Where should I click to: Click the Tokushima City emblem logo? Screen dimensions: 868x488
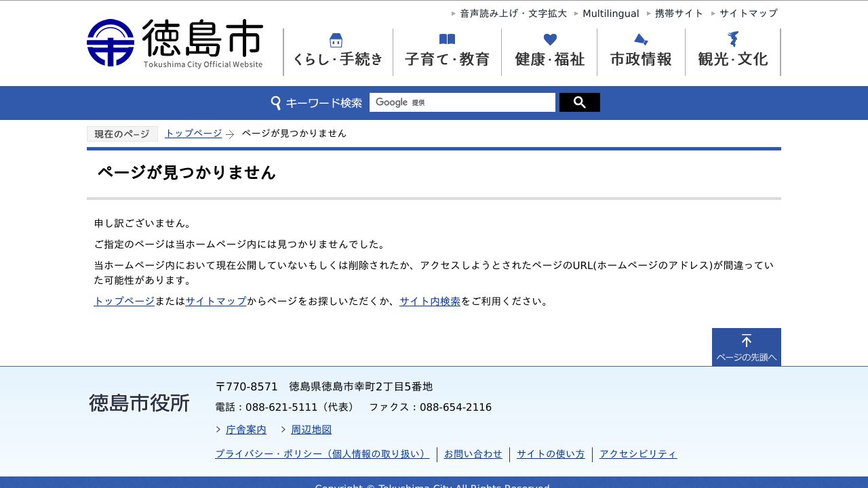click(111, 42)
